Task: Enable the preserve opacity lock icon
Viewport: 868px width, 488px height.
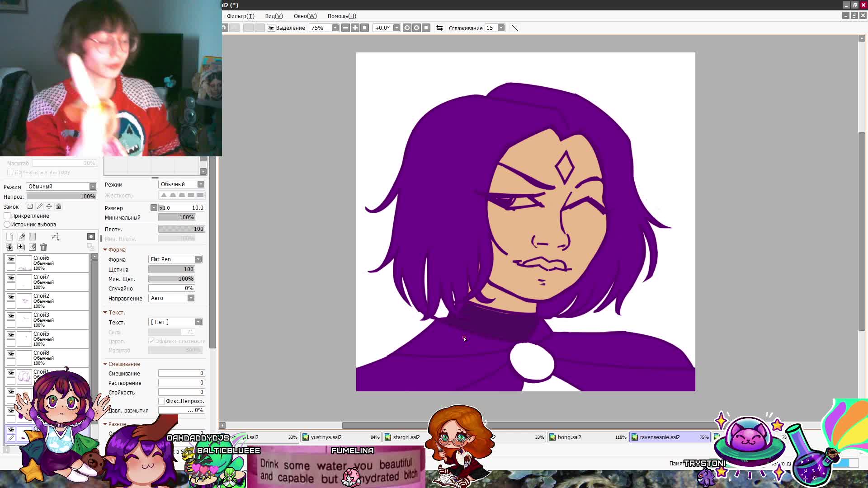Action: [30, 206]
